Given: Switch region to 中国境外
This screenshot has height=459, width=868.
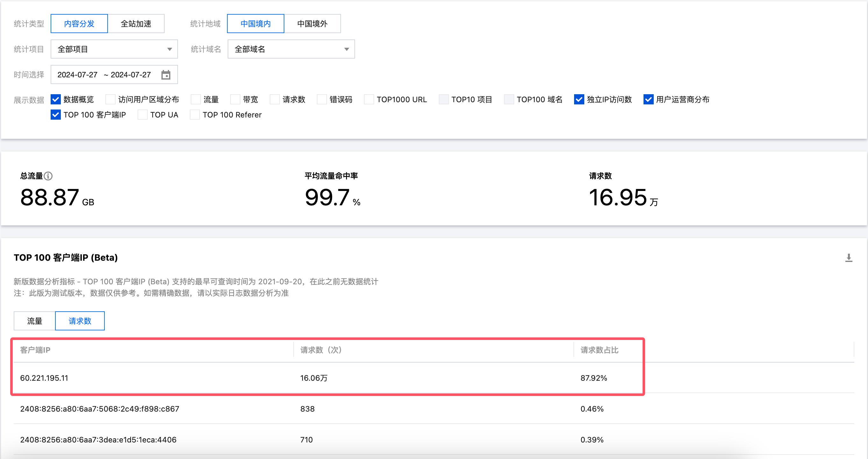Looking at the screenshot, I should click(312, 24).
